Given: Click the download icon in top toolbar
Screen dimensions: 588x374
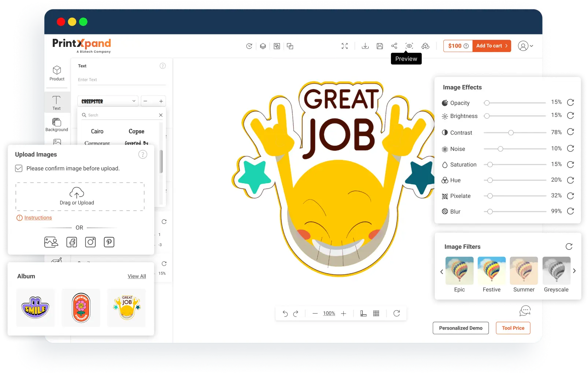Looking at the screenshot, I should 365,46.
